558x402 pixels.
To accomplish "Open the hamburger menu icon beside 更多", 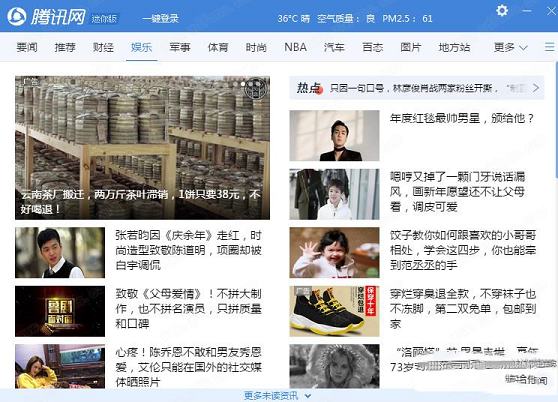I will (549, 47).
